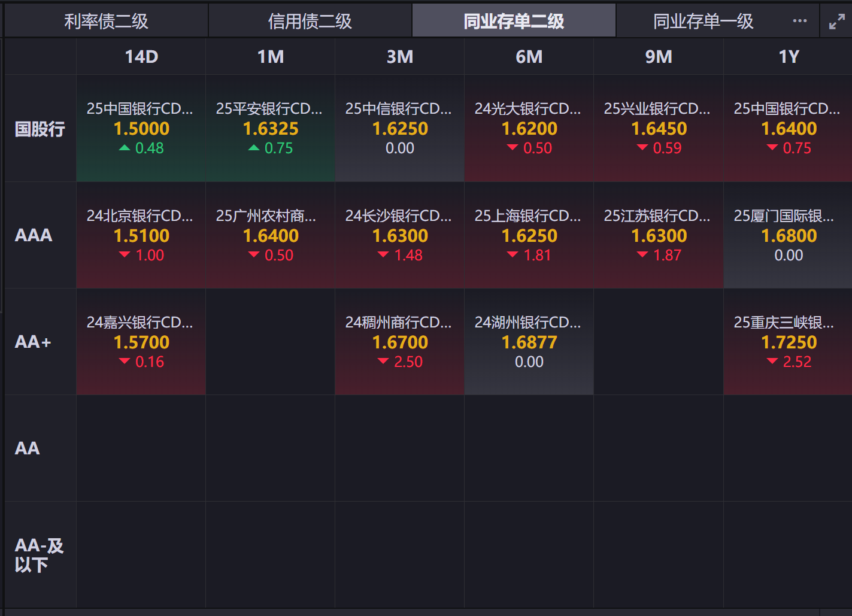This screenshot has width=852, height=616.
Task: Open 25平安银行CD cell priced 1.6325
Action: coord(271,129)
